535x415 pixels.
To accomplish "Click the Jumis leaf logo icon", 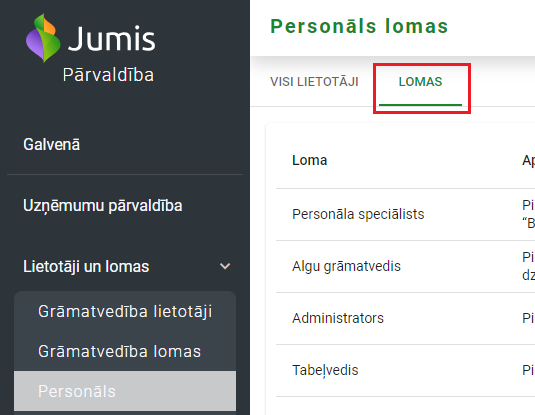I will point(43,38).
